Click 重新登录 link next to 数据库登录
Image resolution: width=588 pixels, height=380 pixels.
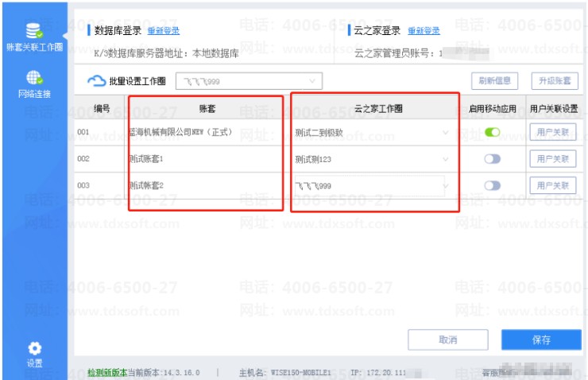(164, 31)
